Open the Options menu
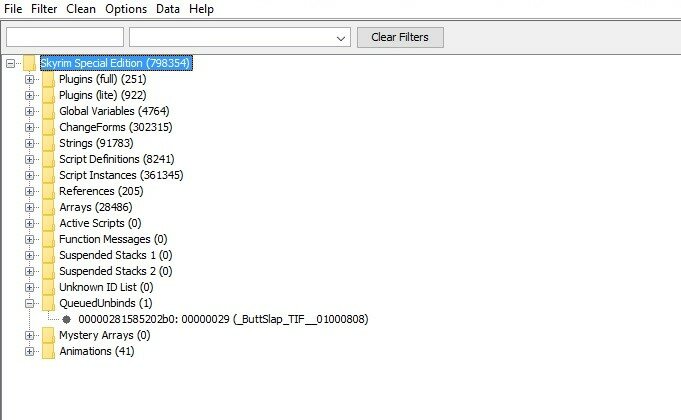The width and height of the screenshot is (681, 420). (x=126, y=9)
